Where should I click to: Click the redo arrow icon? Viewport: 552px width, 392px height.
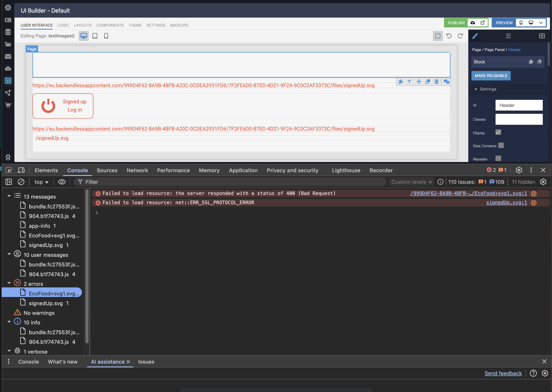coord(460,36)
